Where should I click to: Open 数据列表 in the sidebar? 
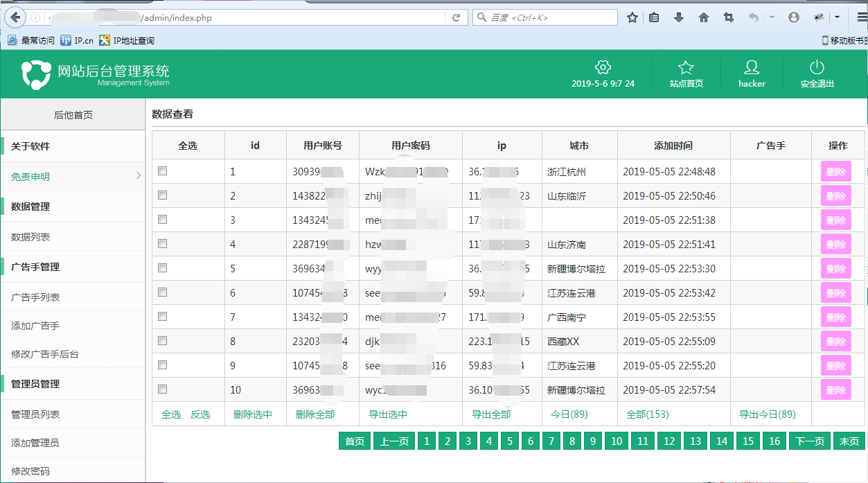tap(30, 237)
